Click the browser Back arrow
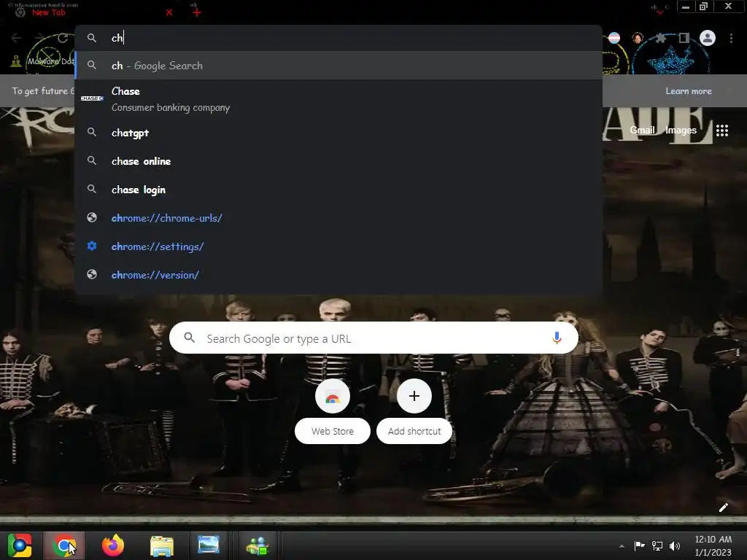The width and height of the screenshot is (747, 560). [16, 38]
